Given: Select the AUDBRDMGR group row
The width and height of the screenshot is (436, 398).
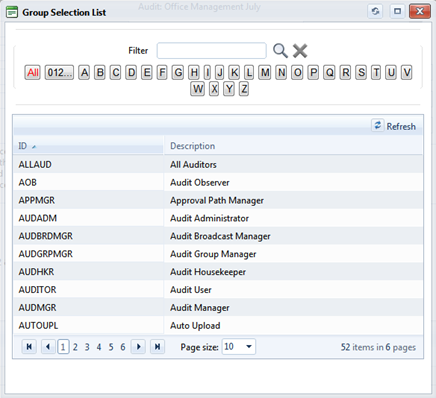Looking at the screenshot, I should 218,236.
